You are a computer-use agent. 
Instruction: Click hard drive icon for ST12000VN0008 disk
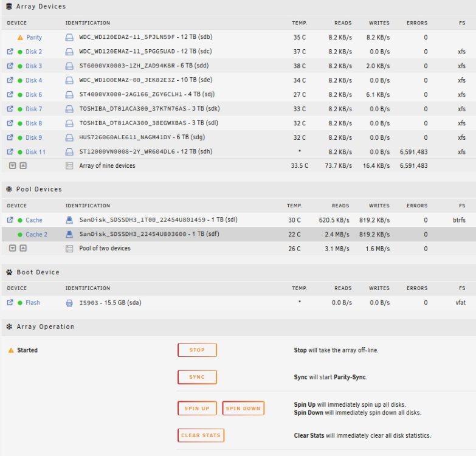point(69,152)
